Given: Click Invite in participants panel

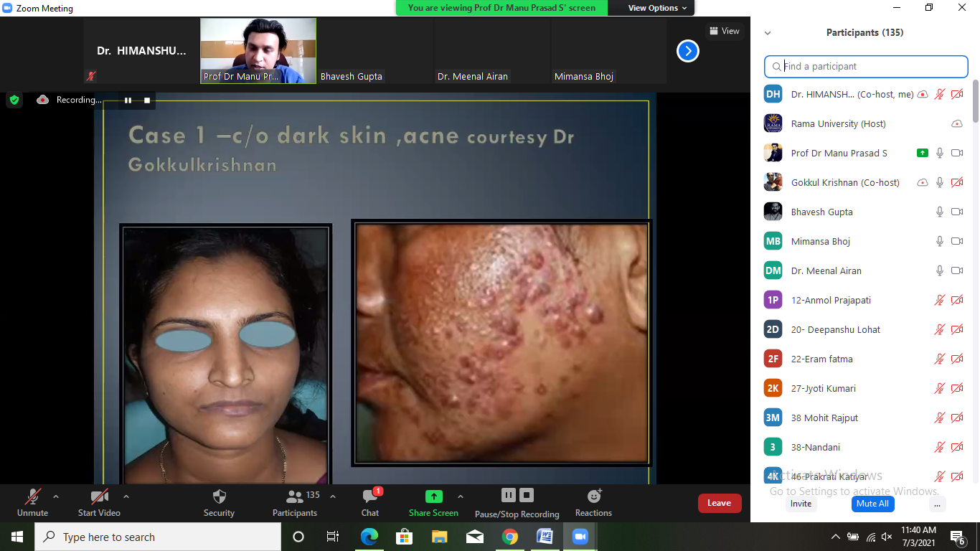Looking at the screenshot, I should tap(801, 504).
